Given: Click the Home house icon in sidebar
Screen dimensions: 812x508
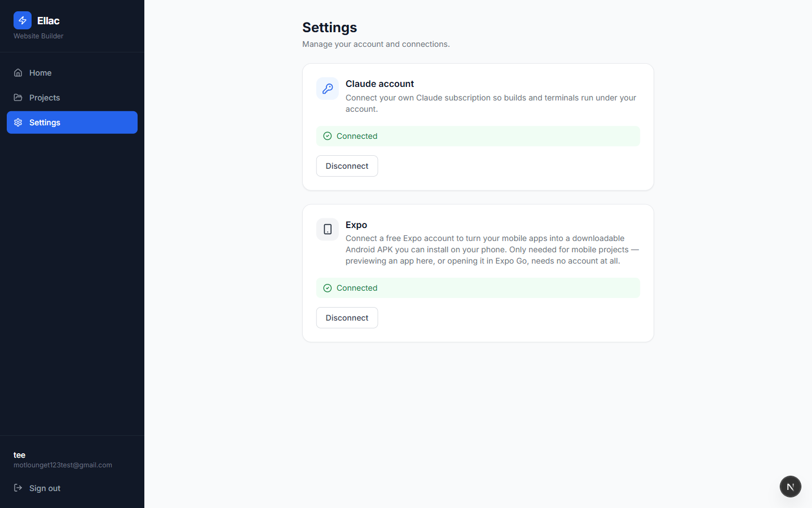Looking at the screenshot, I should 18,73.
